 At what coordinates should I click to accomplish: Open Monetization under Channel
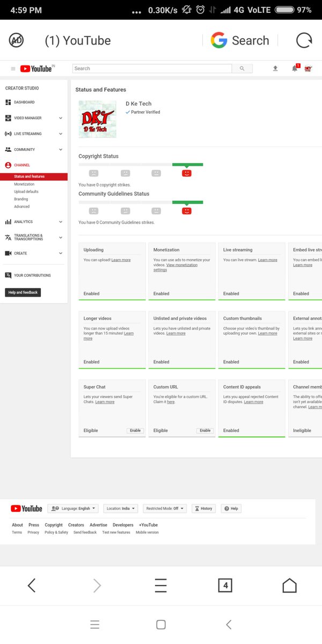click(x=24, y=184)
